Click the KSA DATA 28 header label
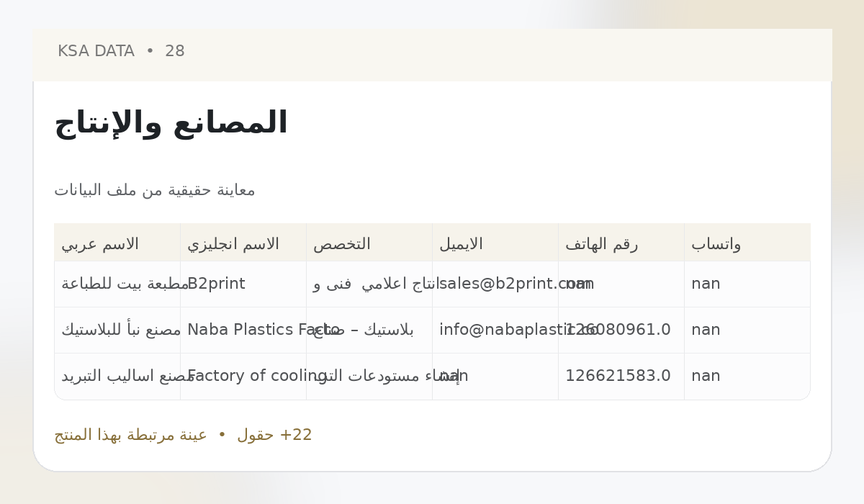The height and width of the screenshot is (504, 864). [x=121, y=52]
